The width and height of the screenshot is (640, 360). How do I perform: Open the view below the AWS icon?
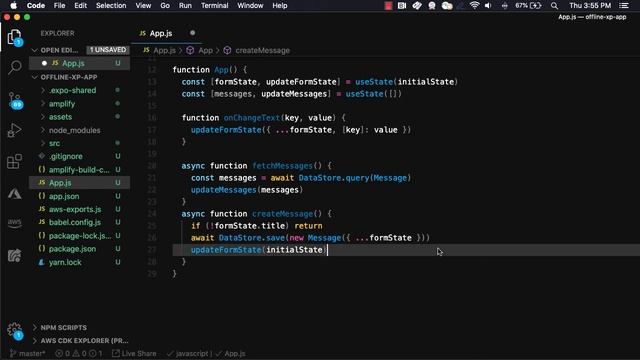tap(14, 256)
